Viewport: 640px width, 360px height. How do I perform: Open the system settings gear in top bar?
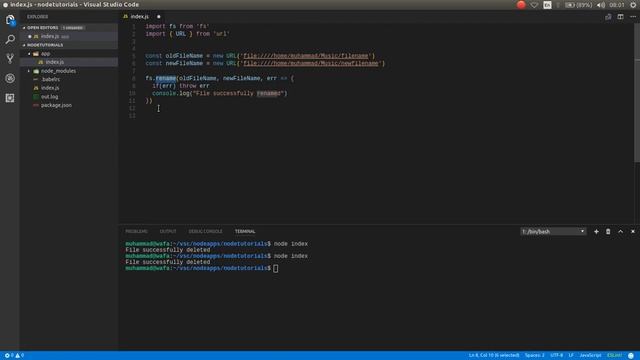point(633,5)
